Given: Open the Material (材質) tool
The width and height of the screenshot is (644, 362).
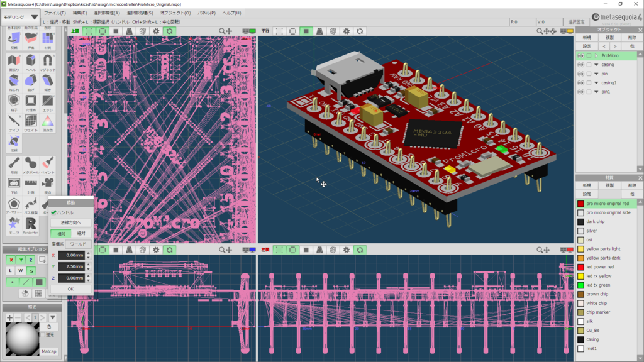Looking at the screenshot, I should point(48,41).
